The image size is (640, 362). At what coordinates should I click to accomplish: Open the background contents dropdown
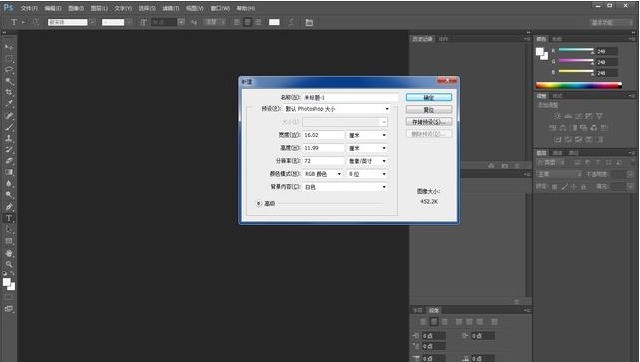345,187
